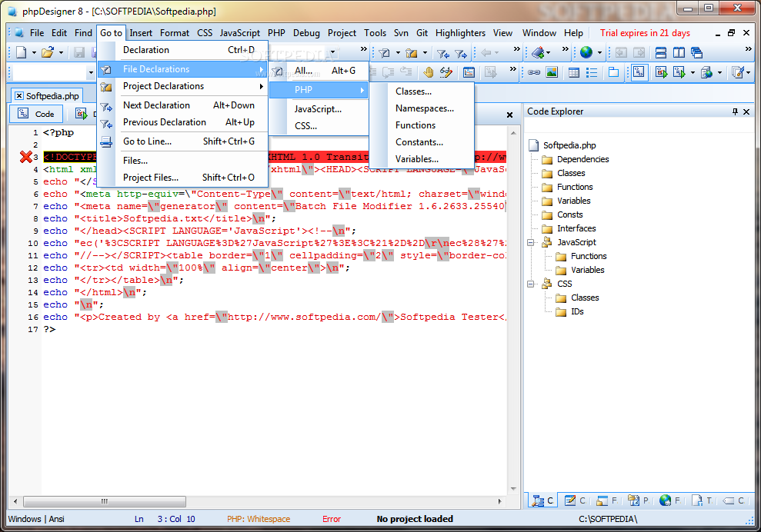The image size is (761, 532).
Task: Click the add bookmark tag icon
Action: (x=539, y=52)
